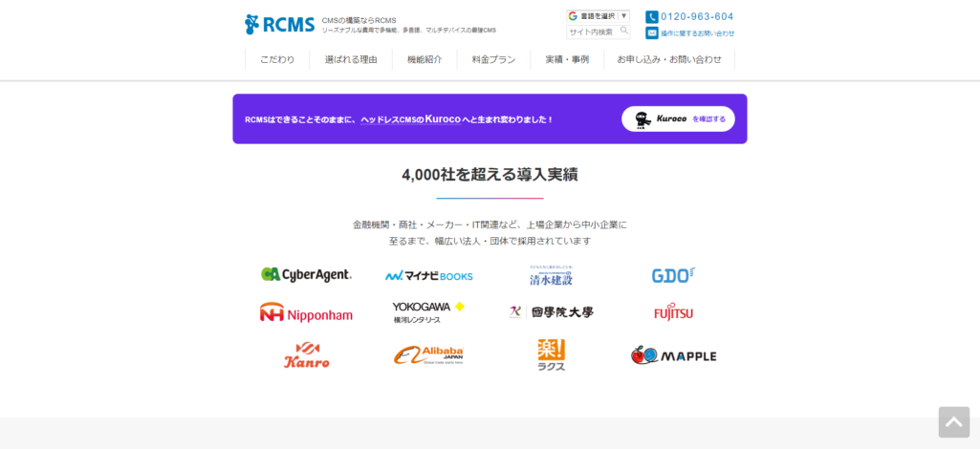The width and height of the screenshot is (980, 449).
Task: Click the 操作に関するお問い合わせ link
Action: point(698,33)
